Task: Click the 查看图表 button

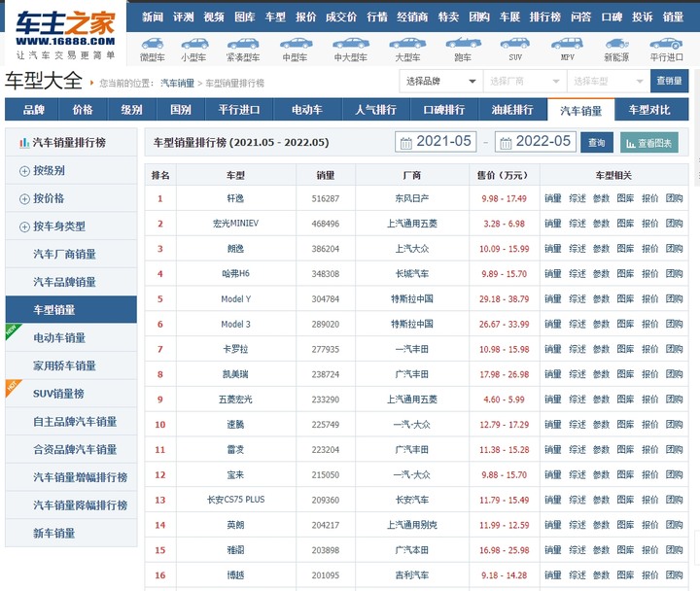Action: tap(649, 142)
